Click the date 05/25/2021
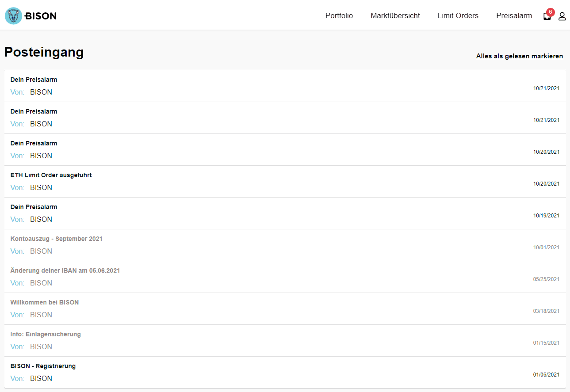Viewport: 570px width, 392px height. (546, 279)
